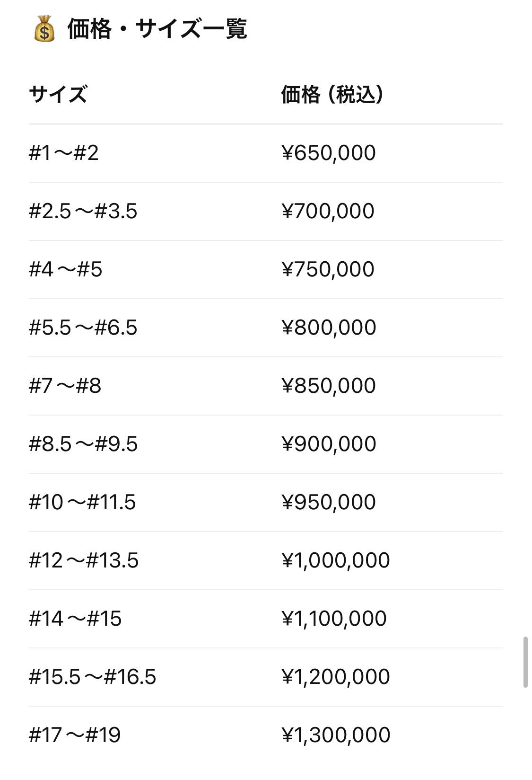This screenshot has height=780, width=532.
Task: Click the ¥1,200,000 price
Action: point(335,677)
